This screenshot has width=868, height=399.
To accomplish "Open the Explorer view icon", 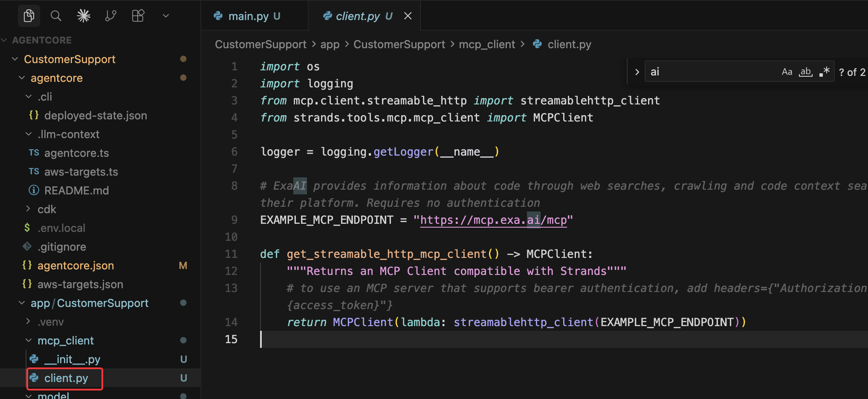I will [x=29, y=16].
